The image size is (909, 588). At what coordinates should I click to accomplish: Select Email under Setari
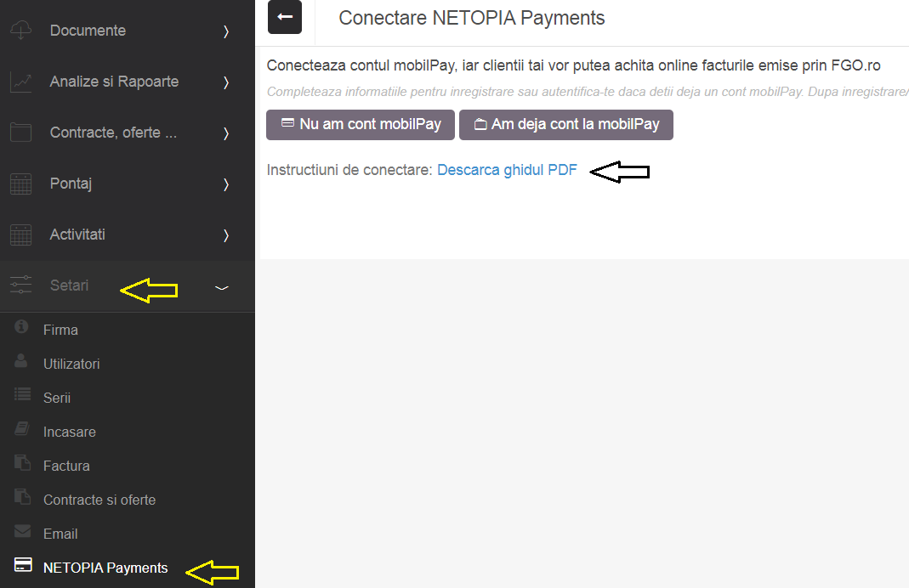60,534
